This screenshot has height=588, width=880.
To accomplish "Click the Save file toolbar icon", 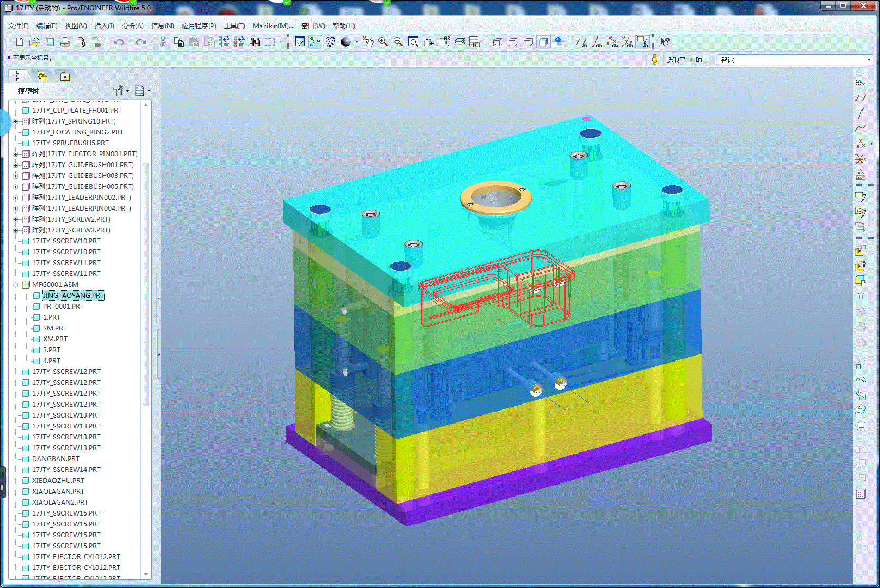I will pyautogui.click(x=50, y=42).
